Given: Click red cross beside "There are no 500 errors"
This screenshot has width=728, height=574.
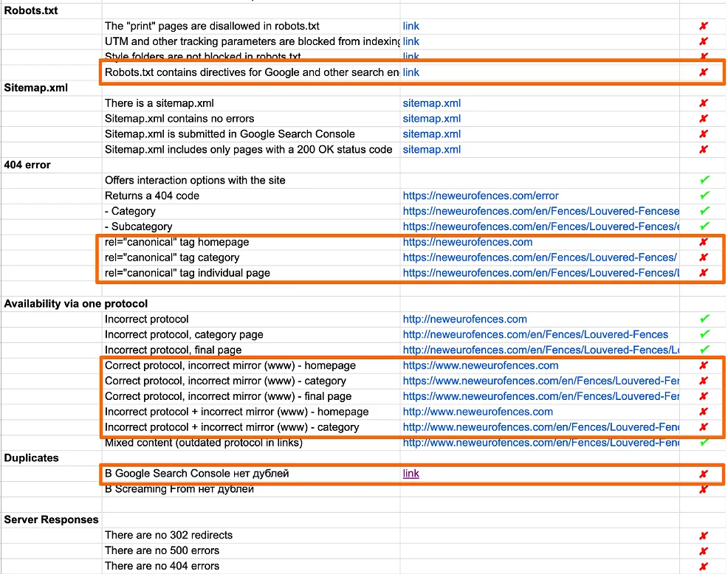Looking at the screenshot, I should pos(703,550).
